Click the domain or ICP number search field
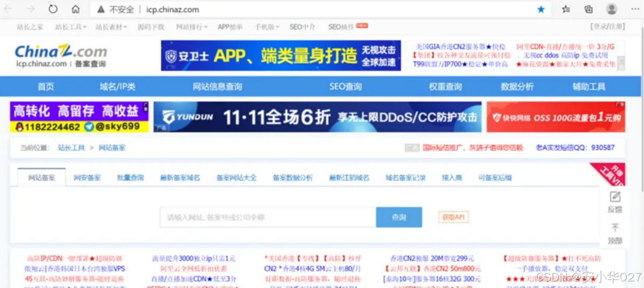The image size is (644, 288). [268, 217]
